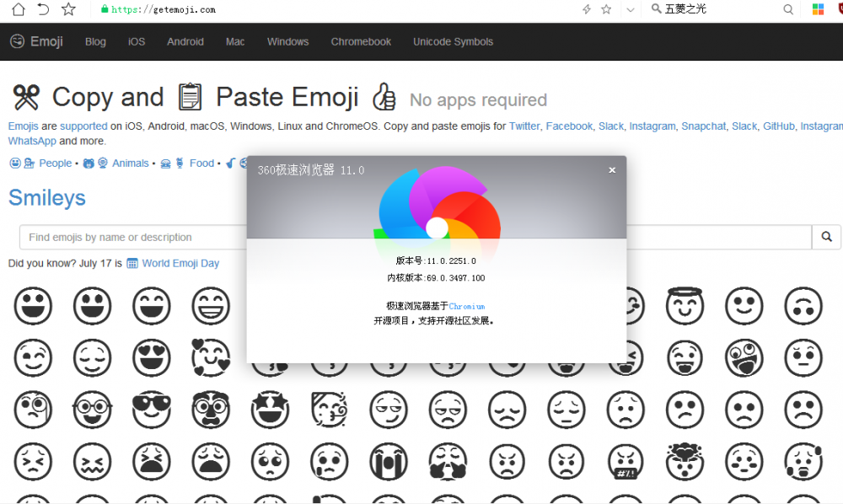Select the sunglasses smiley emoji
The width and height of the screenshot is (843, 504).
[x=151, y=410]
